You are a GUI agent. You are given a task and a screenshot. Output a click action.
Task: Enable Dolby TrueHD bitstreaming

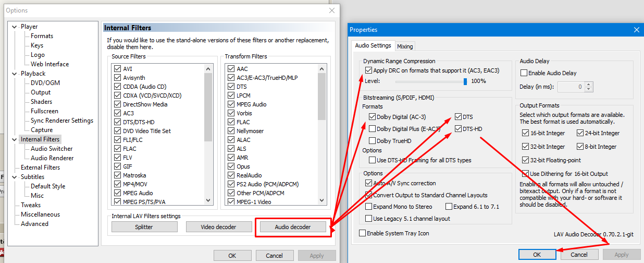point(372,141)
